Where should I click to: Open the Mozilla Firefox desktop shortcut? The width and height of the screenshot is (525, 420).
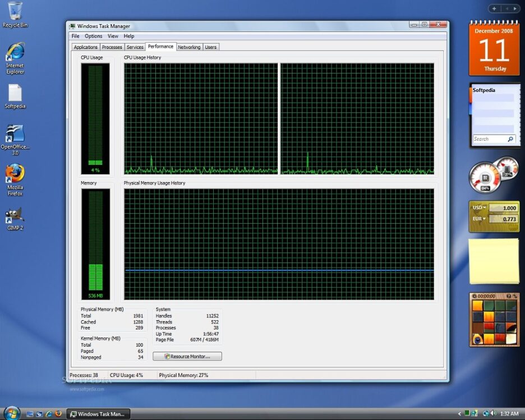click(15, 174)
